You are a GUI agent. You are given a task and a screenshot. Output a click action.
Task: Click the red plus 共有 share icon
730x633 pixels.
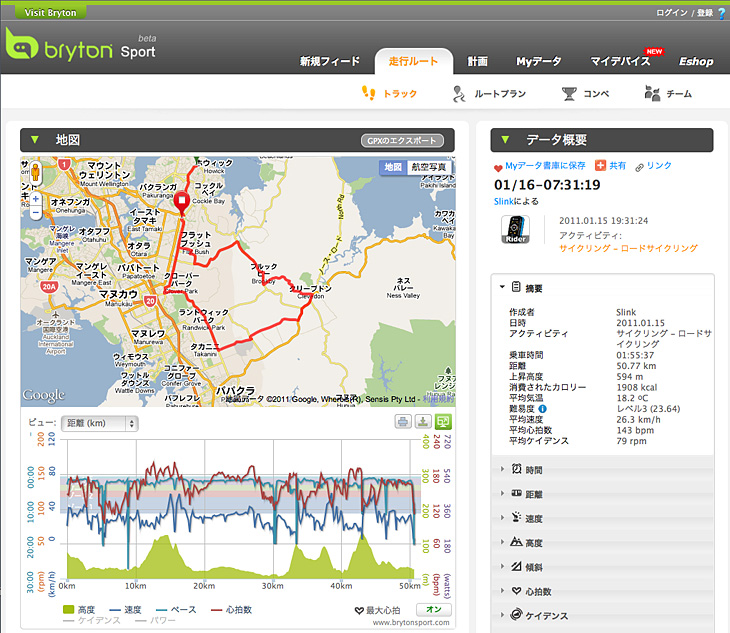click(601, 165)
